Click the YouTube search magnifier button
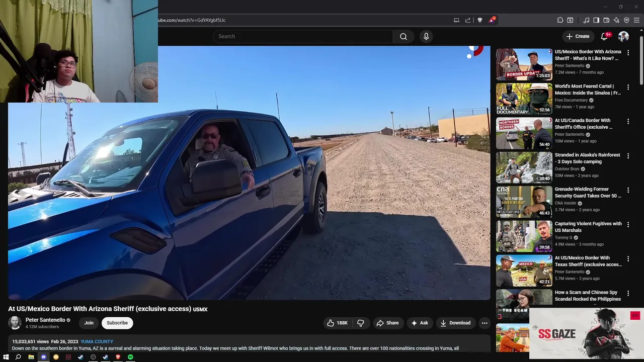This screenshot has height=362, width=644. pos(404,36)
